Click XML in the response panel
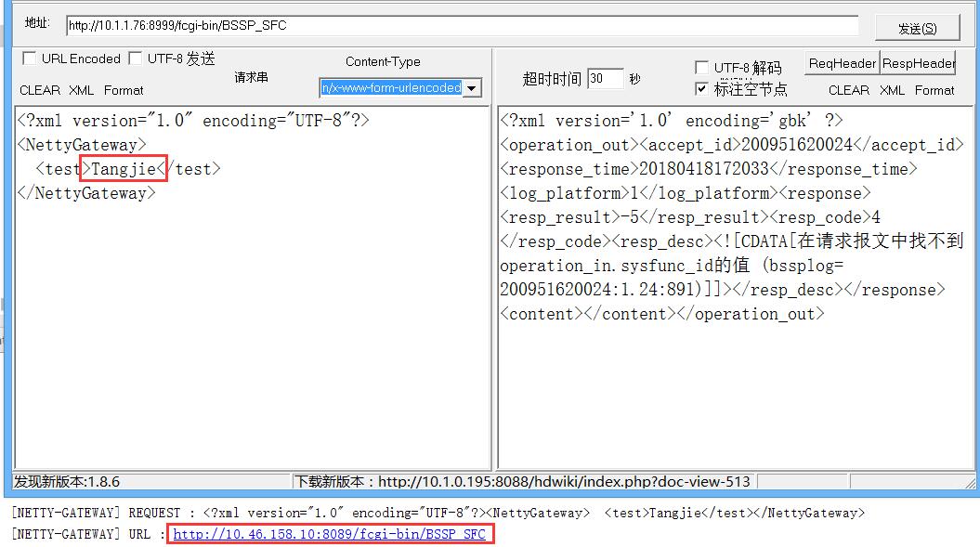This screenshot has height=547, width=980. [892, 90]
